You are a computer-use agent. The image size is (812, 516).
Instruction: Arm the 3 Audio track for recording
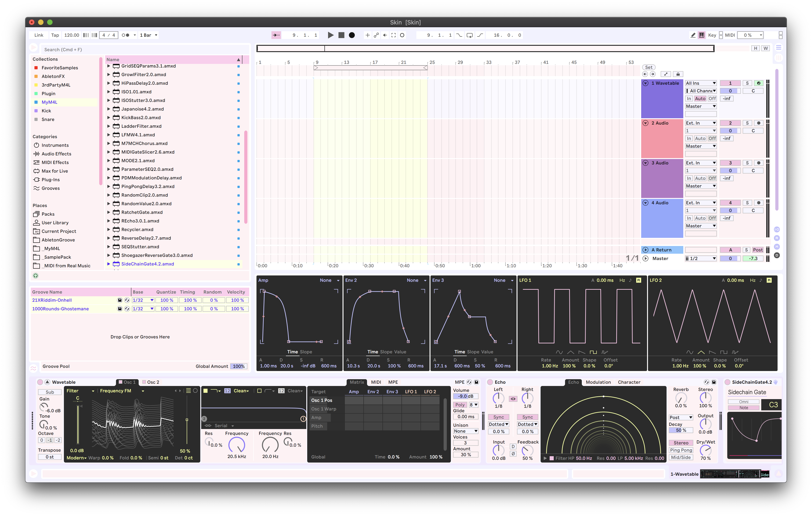(x=758, y=163)
